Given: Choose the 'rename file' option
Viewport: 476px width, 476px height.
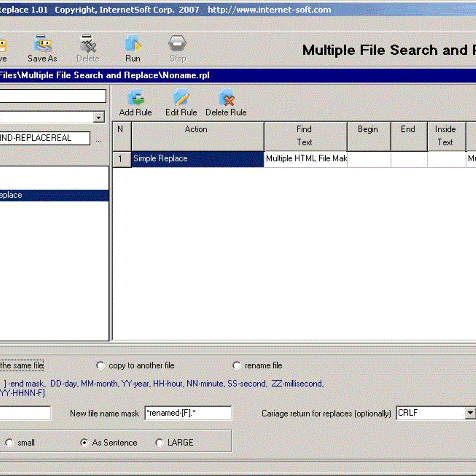Looking at the screenshot, I should (237, 365).
